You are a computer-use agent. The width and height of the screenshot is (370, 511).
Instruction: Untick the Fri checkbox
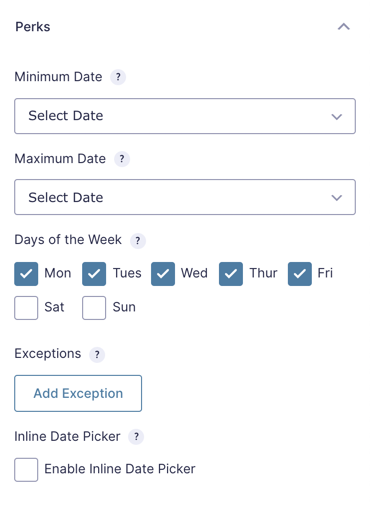point(300,274)
